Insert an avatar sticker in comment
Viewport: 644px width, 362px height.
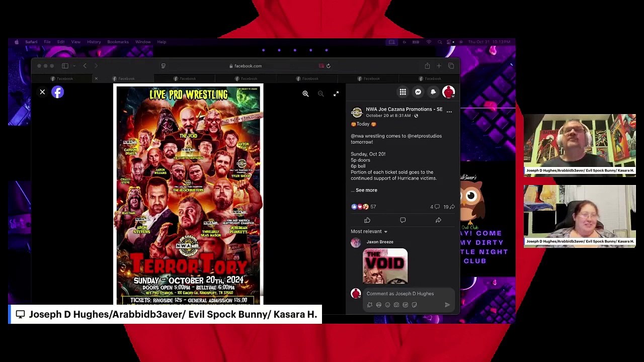click(369, 305)
